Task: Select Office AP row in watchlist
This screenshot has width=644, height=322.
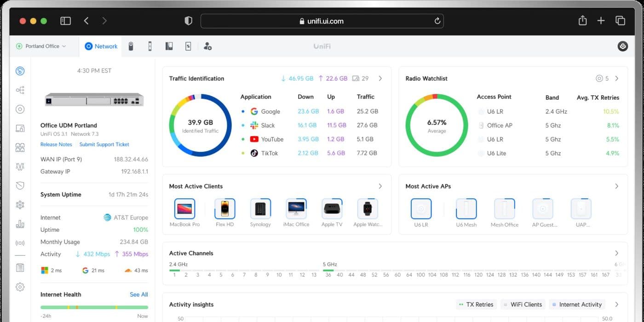Action: pyautogui.click(x=548, y=125)
